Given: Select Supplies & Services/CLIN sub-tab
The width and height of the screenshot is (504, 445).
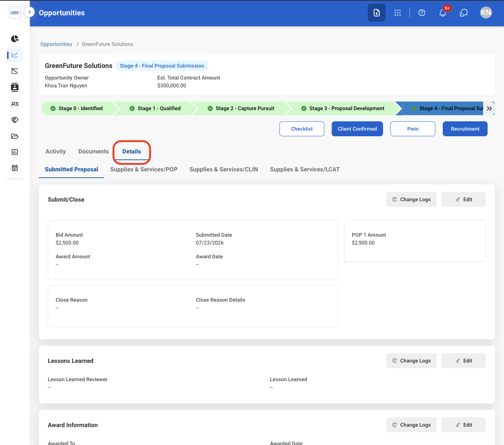Looking at the screenshot, I should click(x=224, y=169).
